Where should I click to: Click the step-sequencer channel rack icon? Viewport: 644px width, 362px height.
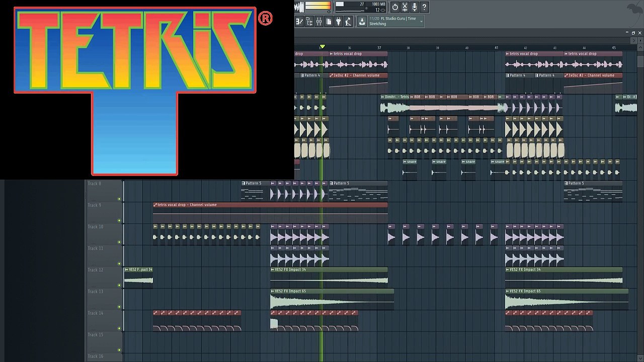point(299,21)
